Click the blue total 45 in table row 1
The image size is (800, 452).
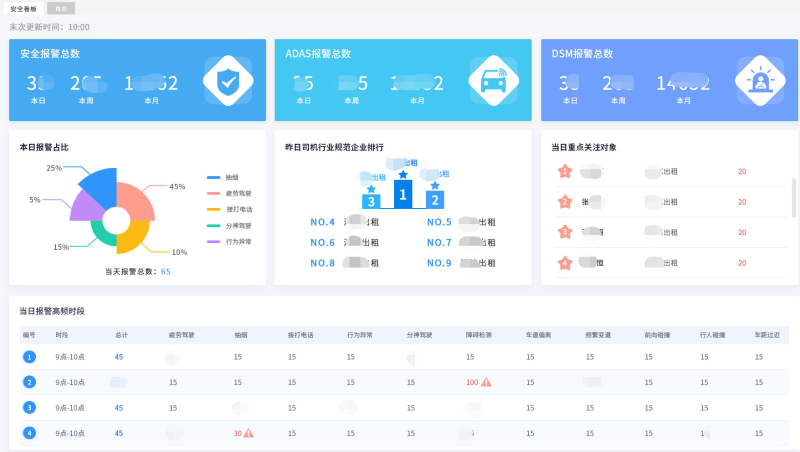pyautogui.click(x=119, y=356)
